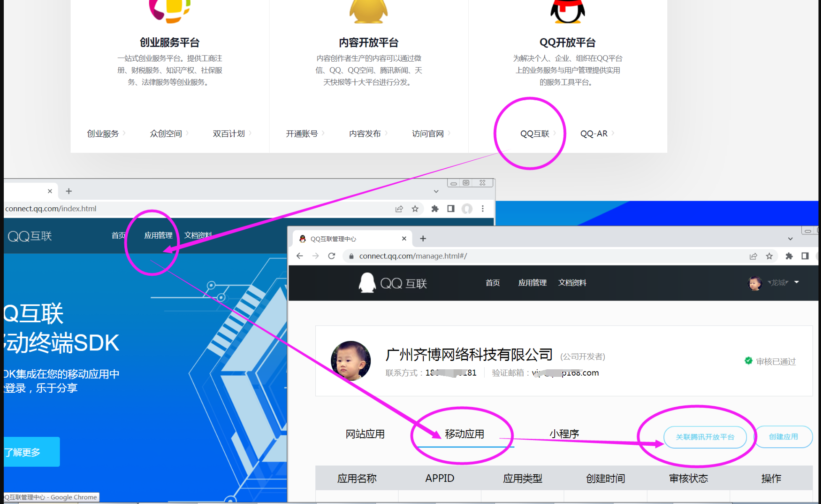Share page icon in the back Chrome window
The width and height of the screenshot is (821, 504).
[399, 209]
